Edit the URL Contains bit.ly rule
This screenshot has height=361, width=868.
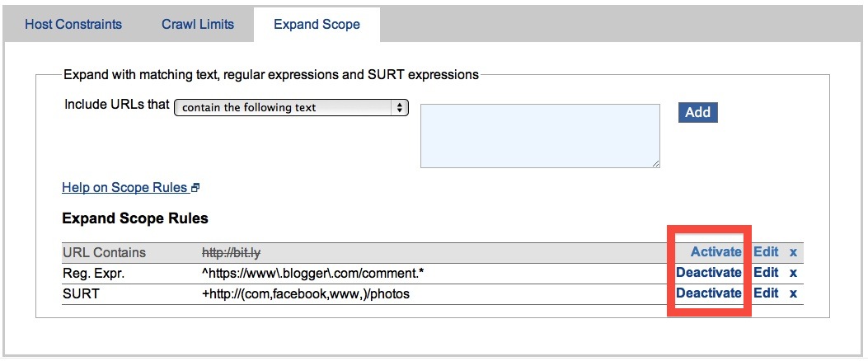point(766,251)
